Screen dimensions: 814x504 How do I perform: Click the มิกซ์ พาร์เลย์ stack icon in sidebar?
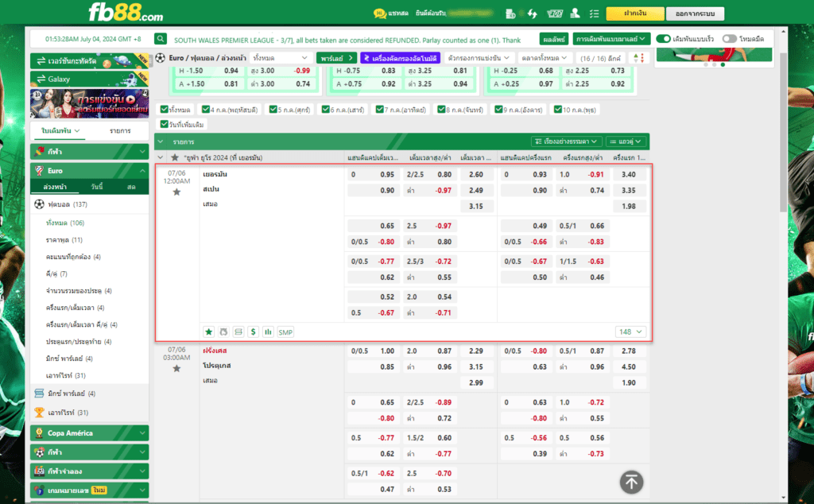[39, 394]
